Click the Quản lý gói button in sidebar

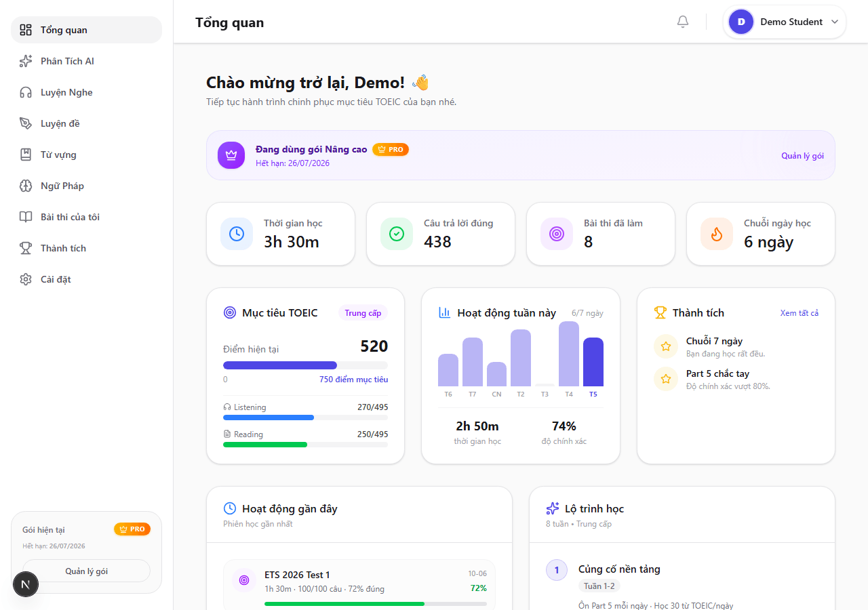point(86,571)
